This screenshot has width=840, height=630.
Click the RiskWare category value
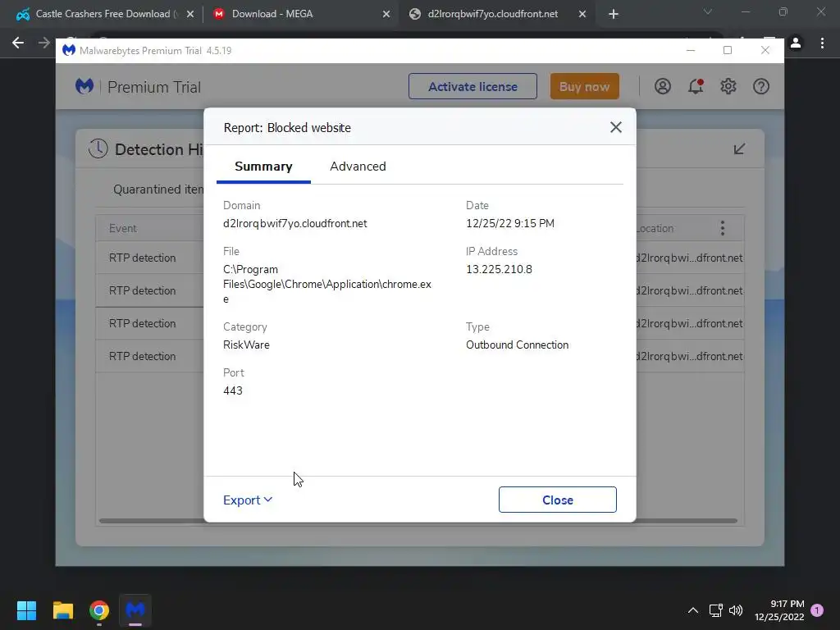(246, 345)
